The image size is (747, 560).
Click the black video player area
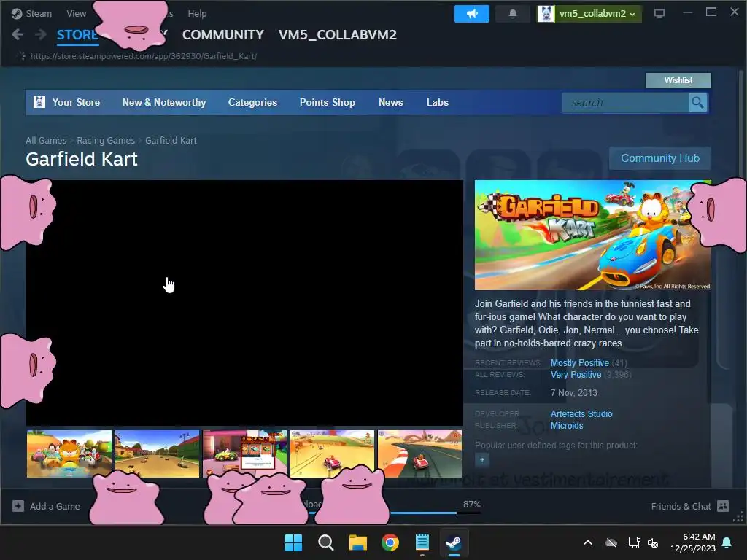click(x=244, y=303)
